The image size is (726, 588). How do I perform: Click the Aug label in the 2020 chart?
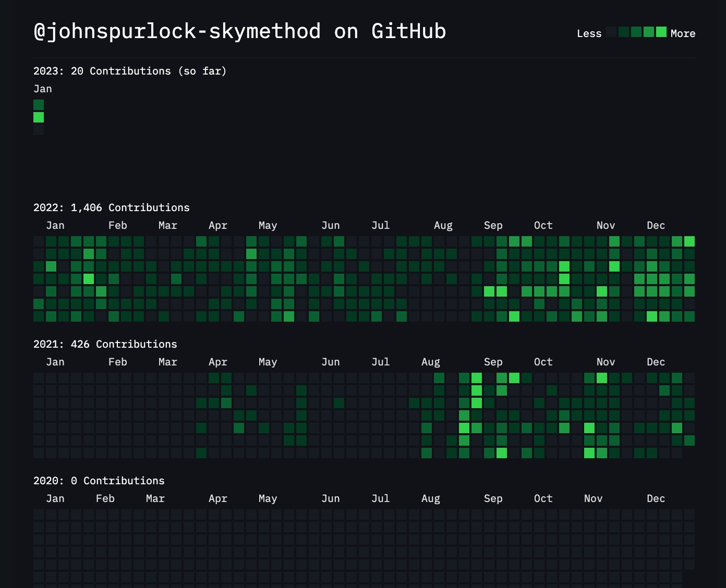[x=431, y=498]
